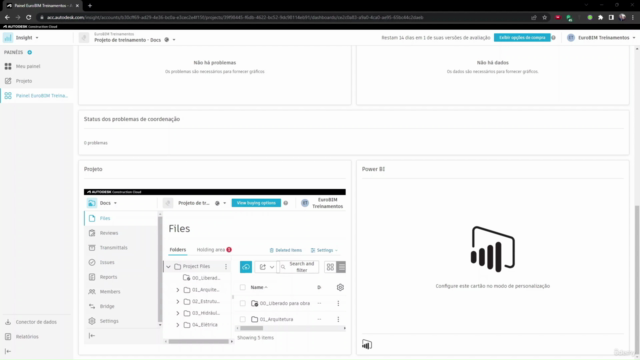640x360 pixels.
Task: Switch to the Holding area tab
Action: [x=214, y=250]
